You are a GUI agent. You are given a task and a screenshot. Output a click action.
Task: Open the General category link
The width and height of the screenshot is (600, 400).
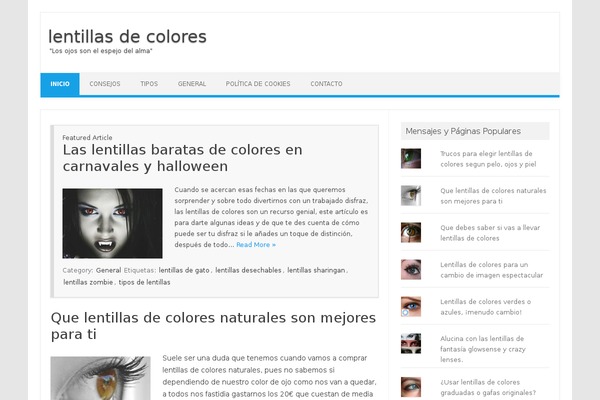coord(108,270)
